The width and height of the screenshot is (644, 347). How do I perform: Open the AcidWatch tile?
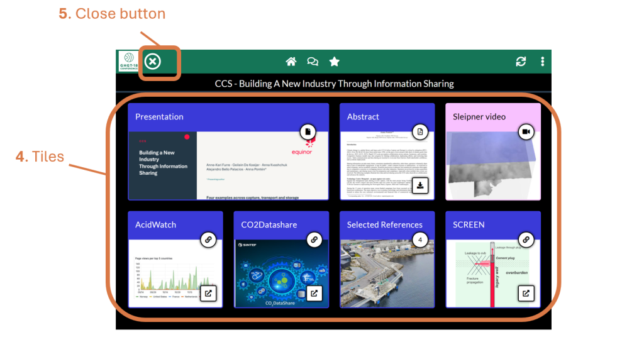(175, 260)
